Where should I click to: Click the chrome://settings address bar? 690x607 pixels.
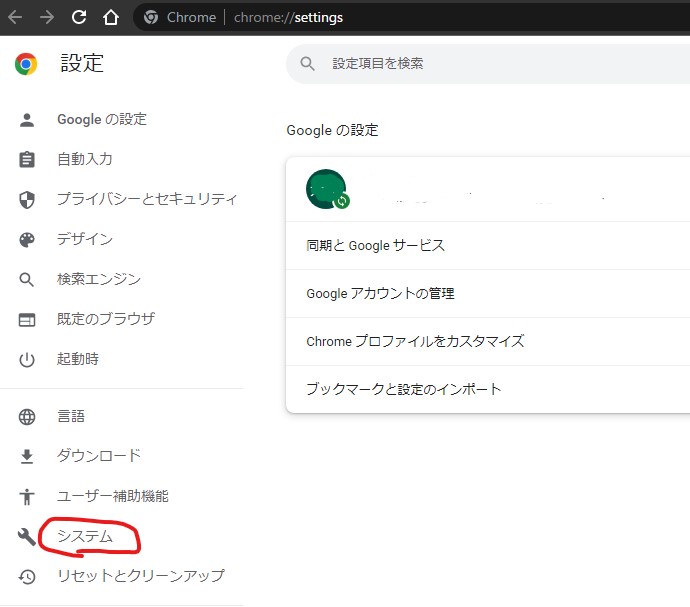[411, 18]
